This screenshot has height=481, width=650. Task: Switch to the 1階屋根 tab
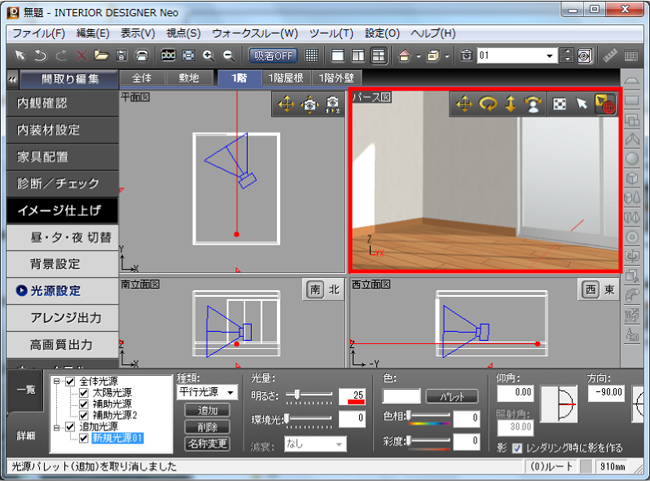pyautogui.click(x=286, y=77)
